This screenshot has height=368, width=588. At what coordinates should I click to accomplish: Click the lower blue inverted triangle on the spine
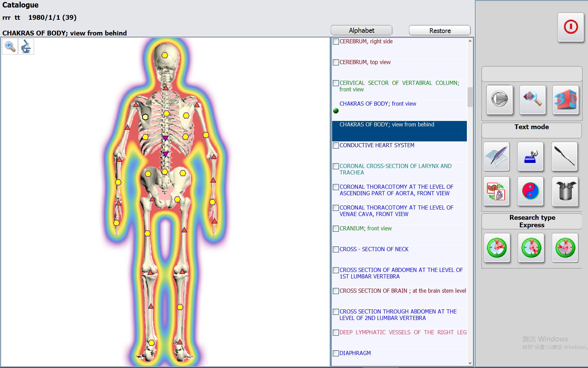point(165,154)
